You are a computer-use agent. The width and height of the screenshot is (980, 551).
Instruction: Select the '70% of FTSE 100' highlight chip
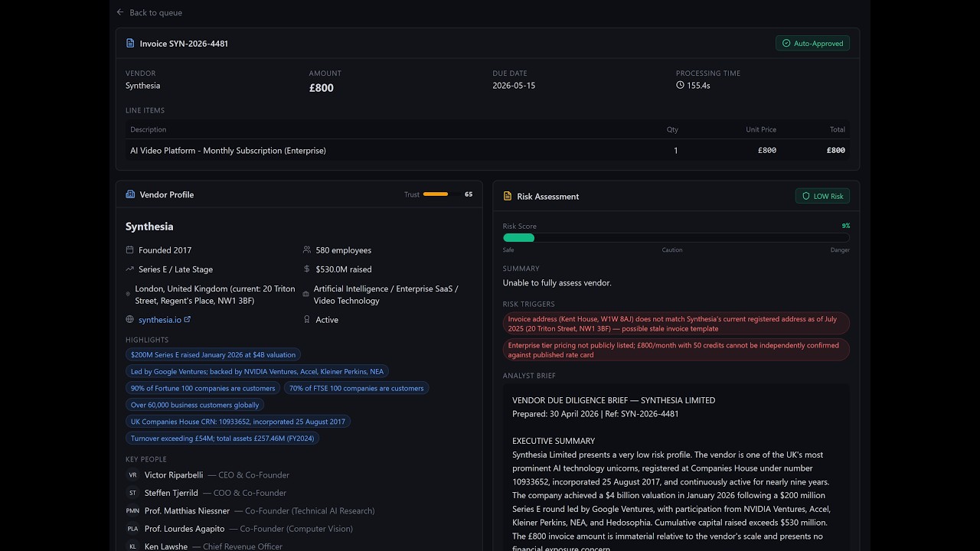(x=357, y=389)
